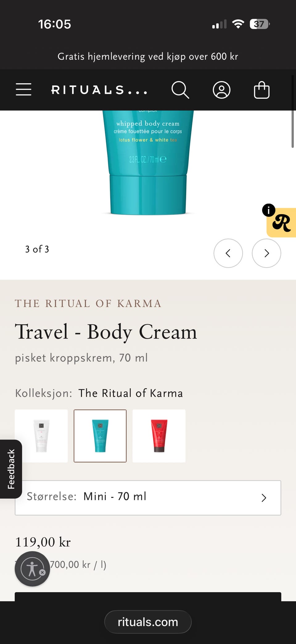Expand the Størrelse Mini - 70 ml selector
The height and width of the screenshot is (644, 296).
coord(148,498)
